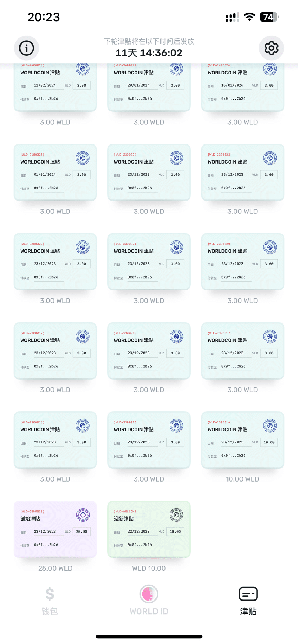Click the 22/12/2023 date on the welcome card
This screenshot has height=644, width=298.
click(x=139, y=532)
